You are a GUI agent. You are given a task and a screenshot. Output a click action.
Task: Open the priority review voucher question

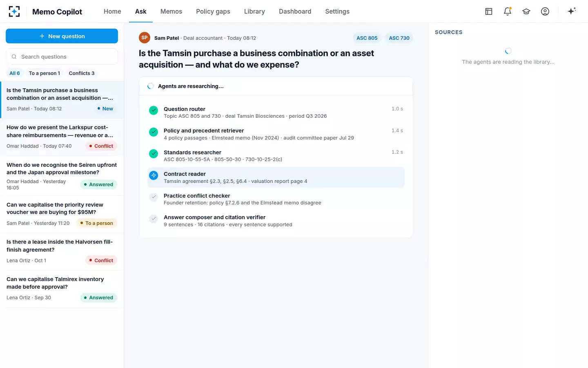(62, 214)
